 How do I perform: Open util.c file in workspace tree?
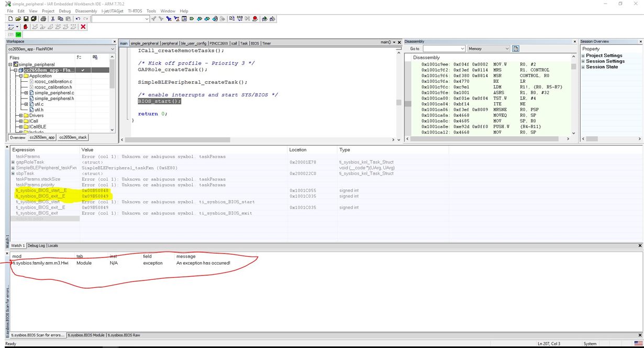point(39,104)
